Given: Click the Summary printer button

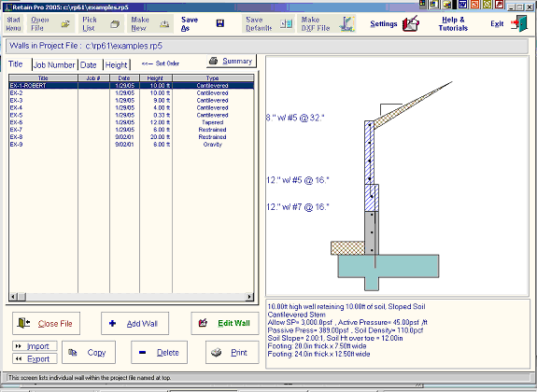Looking at the screenshot, I should click(x=232, y=61).
